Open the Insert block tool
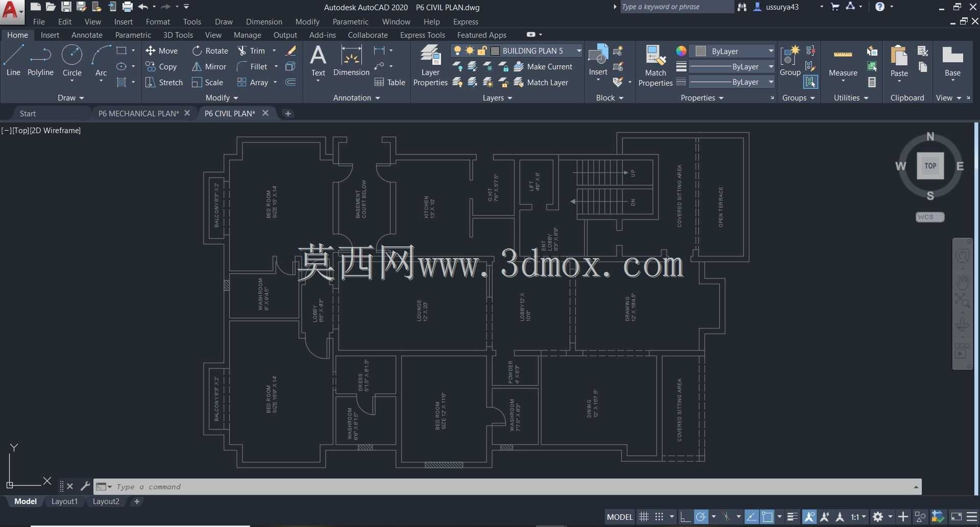This screenshot has height=527, width=980. (x=598, y=60)
